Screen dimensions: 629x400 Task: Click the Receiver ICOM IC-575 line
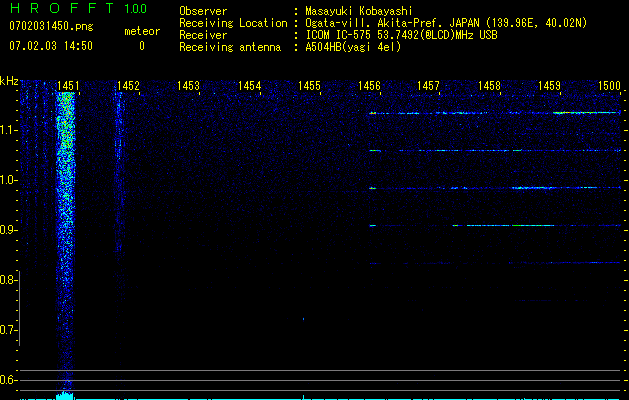pyautogui.click(x=338, y=35)
